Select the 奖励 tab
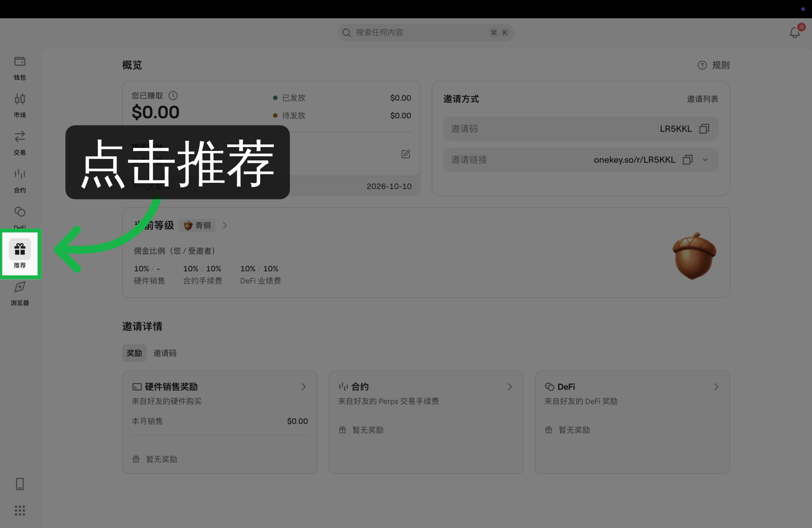 click(134, 353)
